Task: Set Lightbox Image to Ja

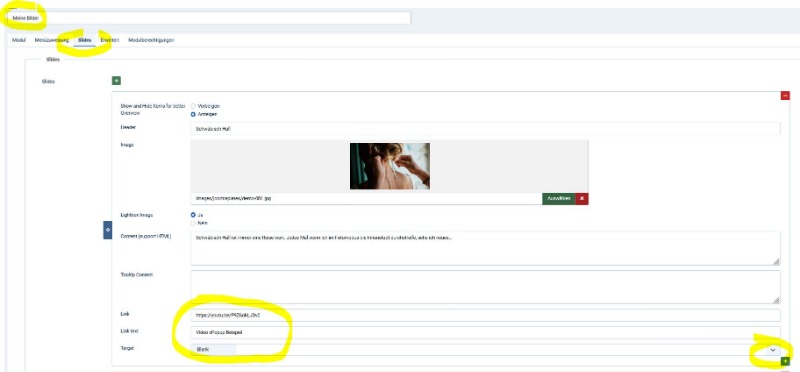Action: pyautogui.click(x=193, y=215)
